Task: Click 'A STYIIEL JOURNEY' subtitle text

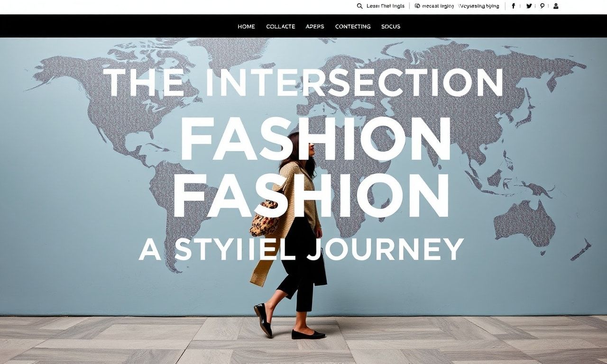Action: click(x=301, y=249)
